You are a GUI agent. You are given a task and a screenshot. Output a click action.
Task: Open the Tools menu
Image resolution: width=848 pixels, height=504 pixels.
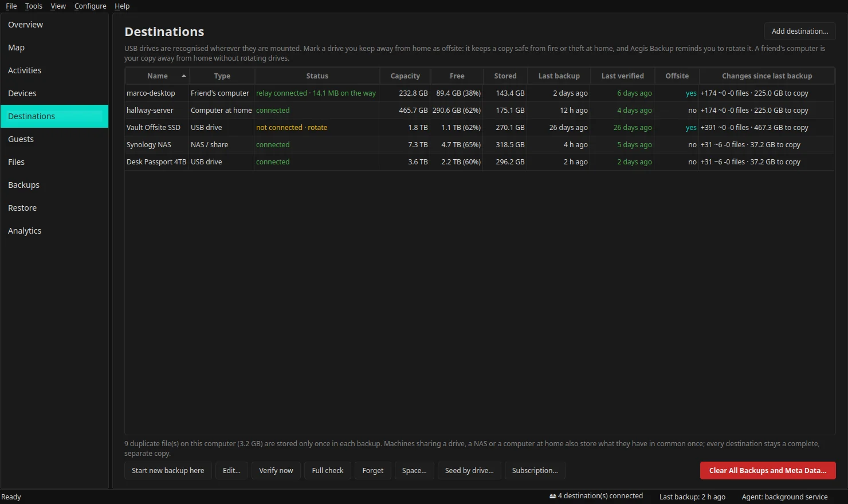[34, 6]
